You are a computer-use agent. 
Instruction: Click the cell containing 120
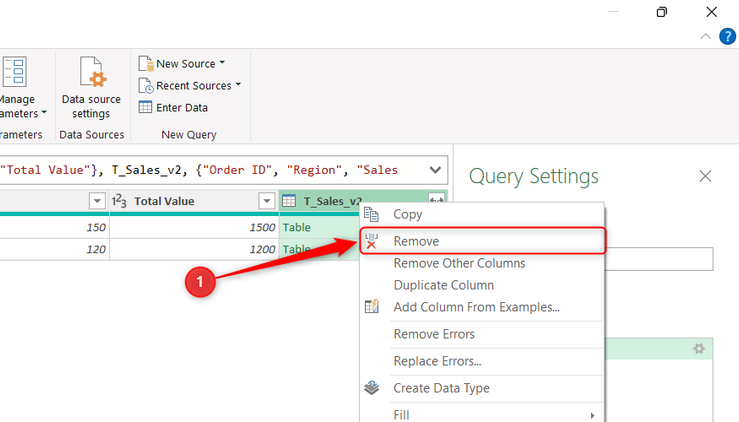point(54,249)
